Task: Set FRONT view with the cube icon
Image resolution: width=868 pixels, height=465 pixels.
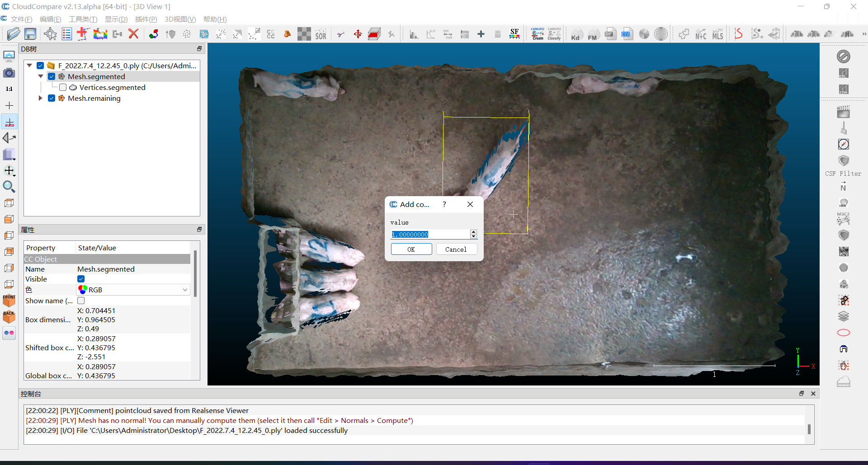Action: pyautogui.click(x=9, y=301)
